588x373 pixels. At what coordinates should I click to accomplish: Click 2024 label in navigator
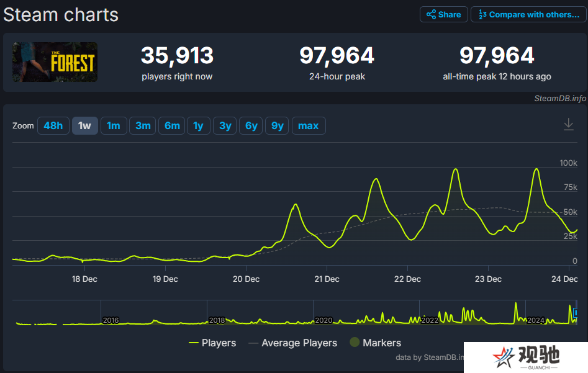536,320
